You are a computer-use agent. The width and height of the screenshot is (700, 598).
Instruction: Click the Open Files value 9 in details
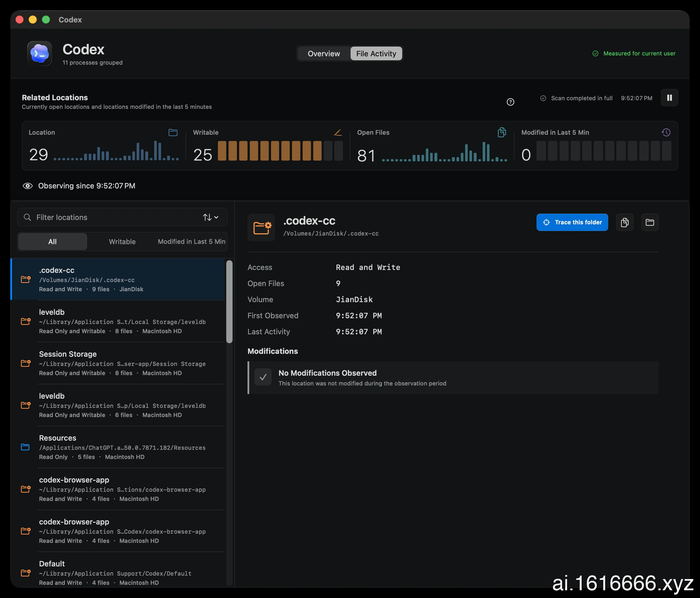pyautogui.click(x=338, y=283)
